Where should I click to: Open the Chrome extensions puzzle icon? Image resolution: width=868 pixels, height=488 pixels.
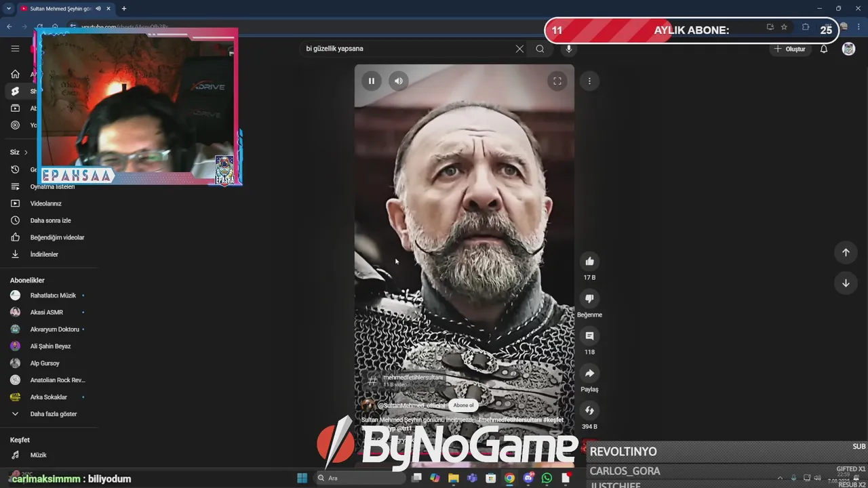coord(806,27)
